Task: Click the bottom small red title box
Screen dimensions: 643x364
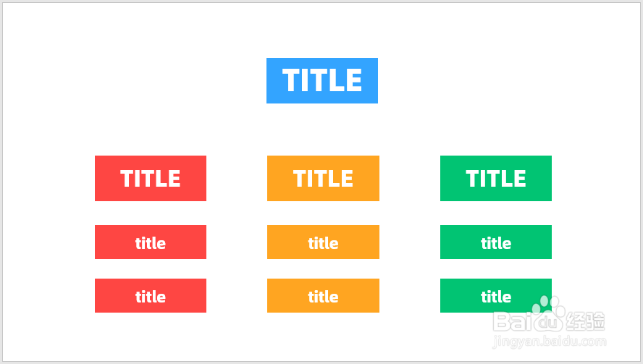Action: 151,295
